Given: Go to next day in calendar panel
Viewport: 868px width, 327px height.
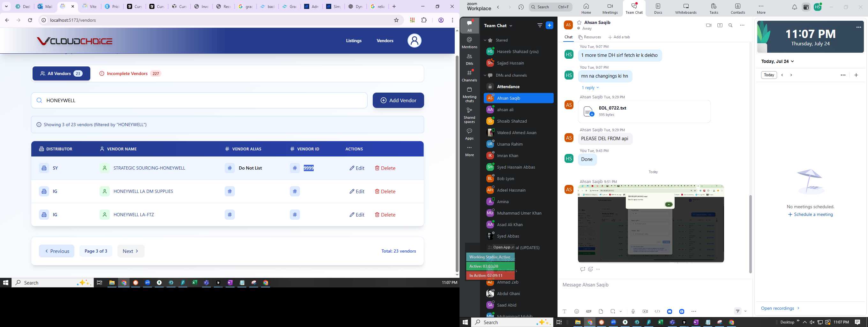Looking at the screenshot, I should click(x=791, y=75).
